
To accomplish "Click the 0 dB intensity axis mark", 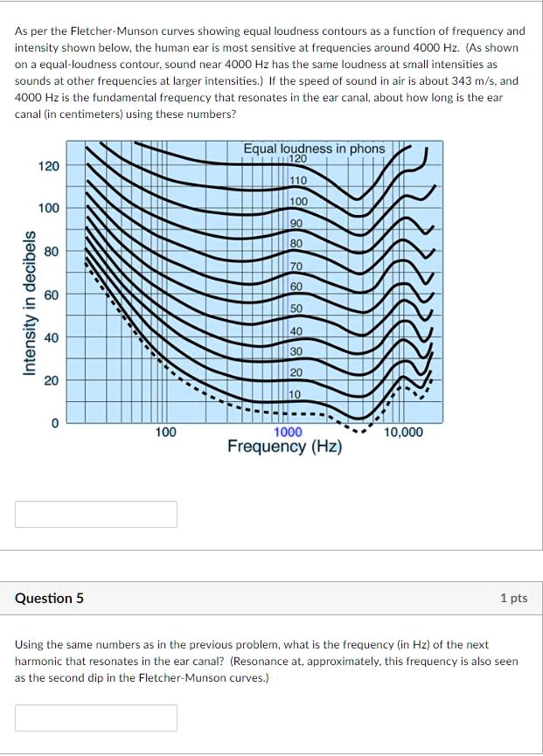I will tap(56, 422).
